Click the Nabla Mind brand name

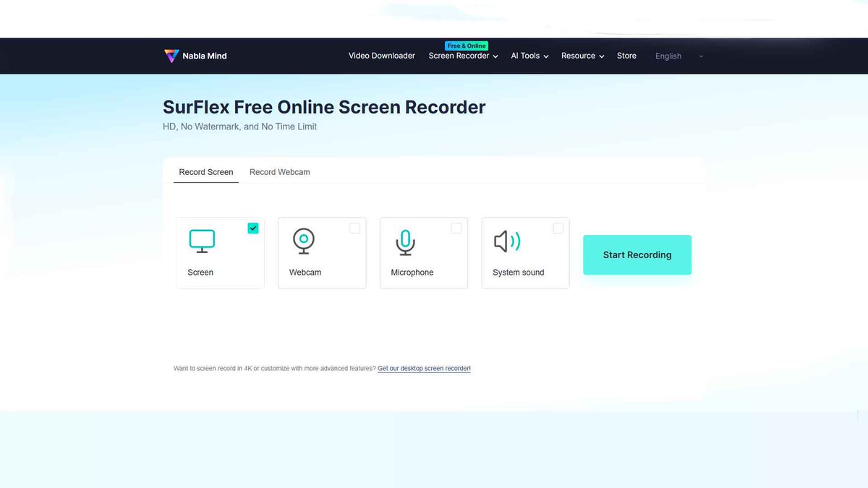click(206, 56)
